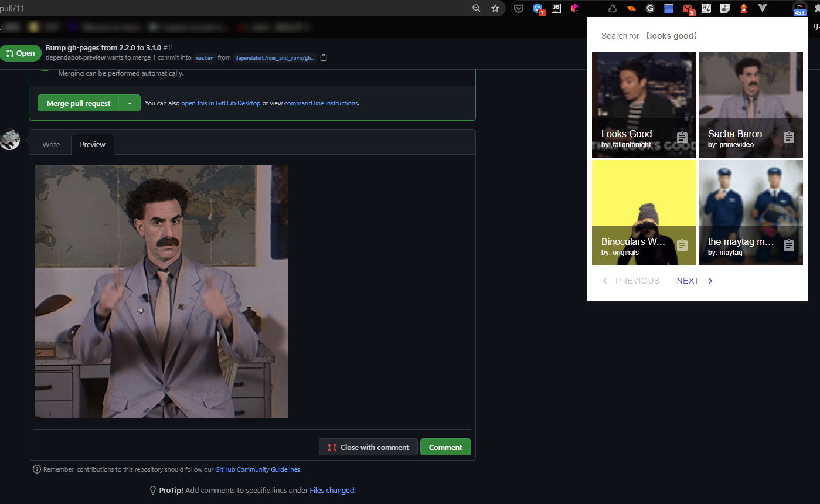The width and height of the screenshot is (820, 504).
Task: Select the Looks Good fallontonight GIF thumbnail
Action: pyautogui.click(x=644, y=105)
